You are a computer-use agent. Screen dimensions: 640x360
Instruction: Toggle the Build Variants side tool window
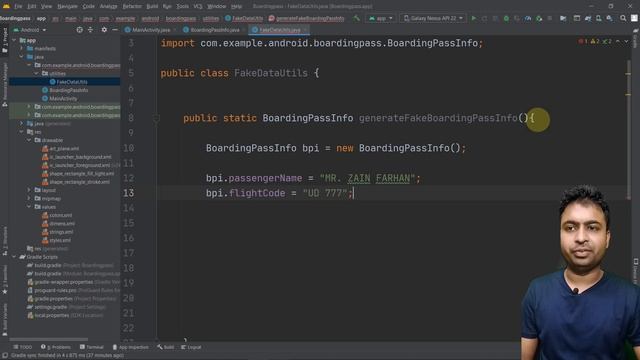4,319
